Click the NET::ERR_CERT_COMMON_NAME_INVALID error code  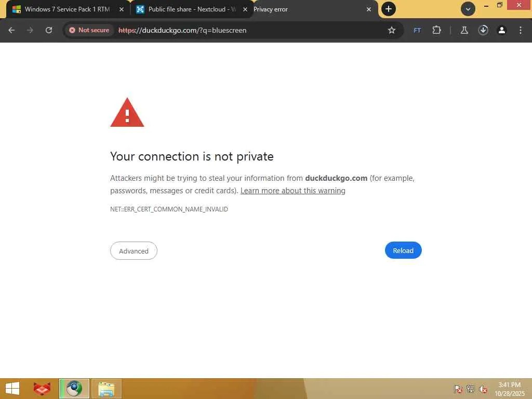pyautogui.click(x=169, y=209)
